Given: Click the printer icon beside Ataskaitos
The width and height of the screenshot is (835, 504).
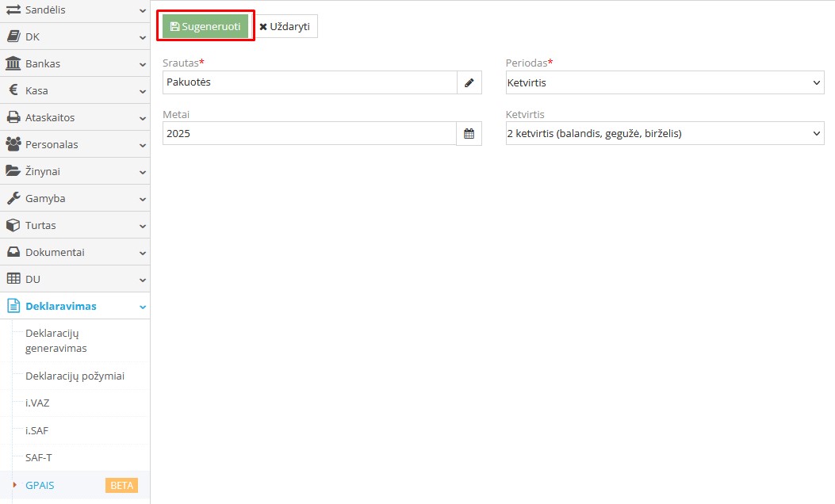Looking at the screenshot, I should [x=13, y=117].
